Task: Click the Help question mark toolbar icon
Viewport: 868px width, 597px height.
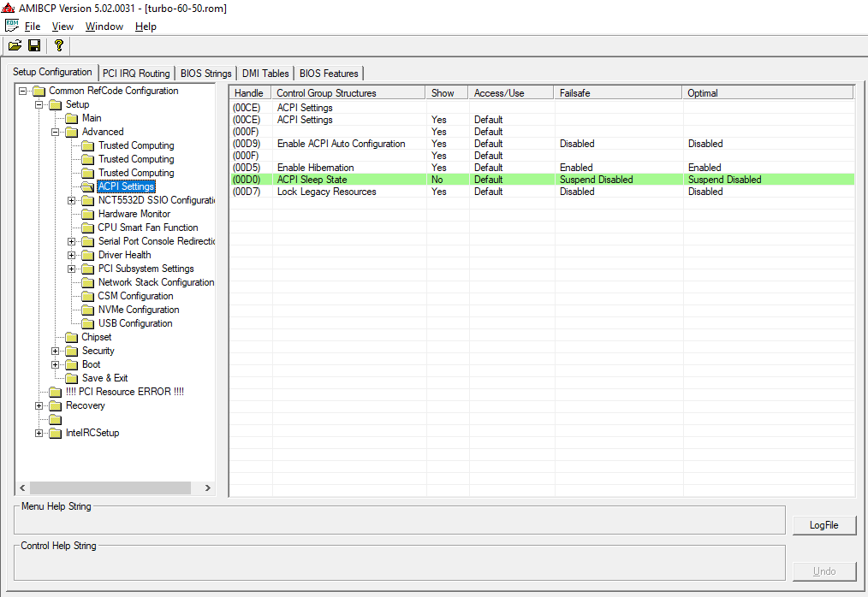Action: [x=59, y=45]
